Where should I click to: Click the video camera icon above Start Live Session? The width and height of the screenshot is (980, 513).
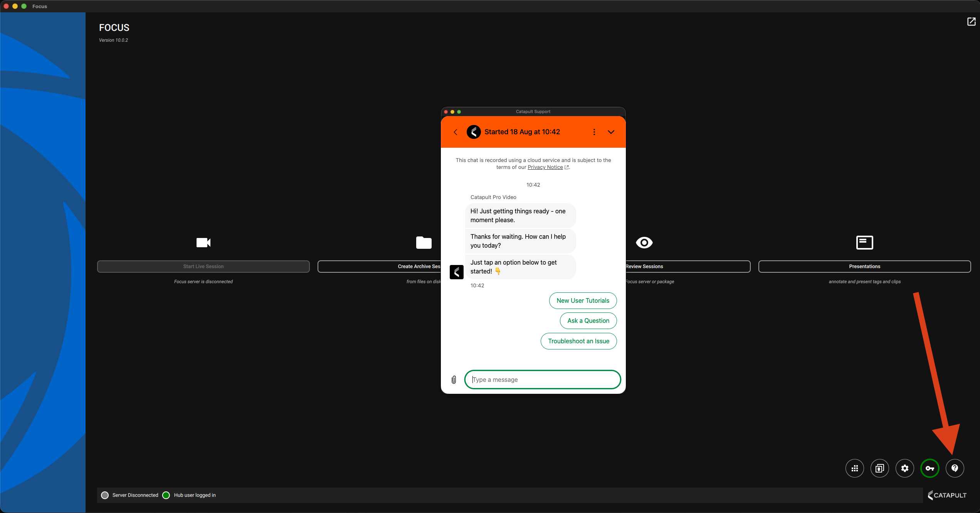pyautogui.click(x=203, y=243)
